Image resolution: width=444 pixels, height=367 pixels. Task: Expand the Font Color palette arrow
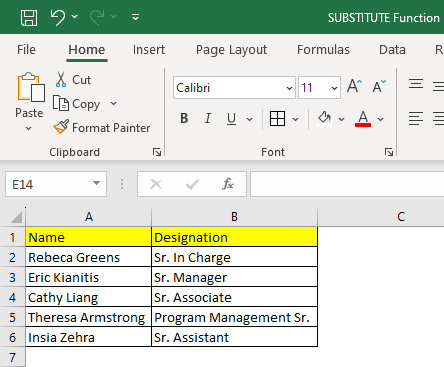click(380, 119)
